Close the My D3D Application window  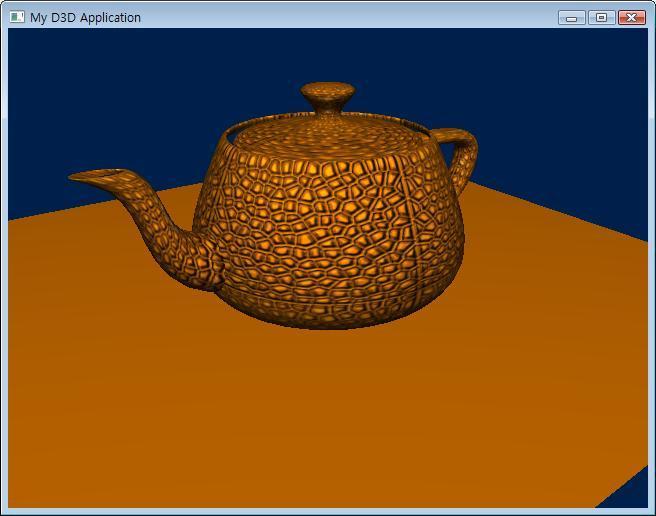pyautogui.click(x=632, y=18)
